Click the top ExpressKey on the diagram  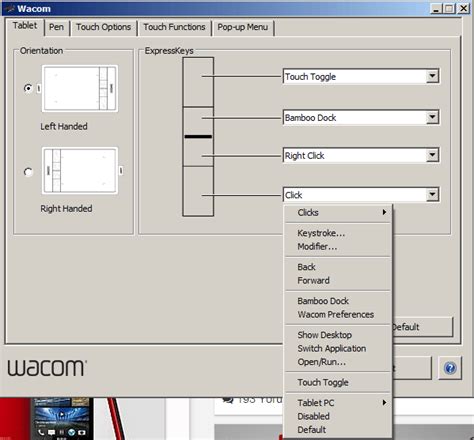tap(198, 82)
